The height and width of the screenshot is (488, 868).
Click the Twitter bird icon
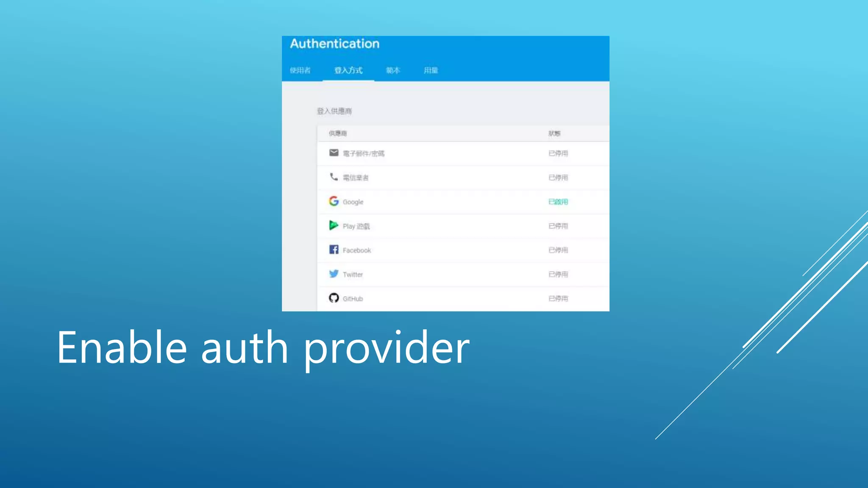334,274
